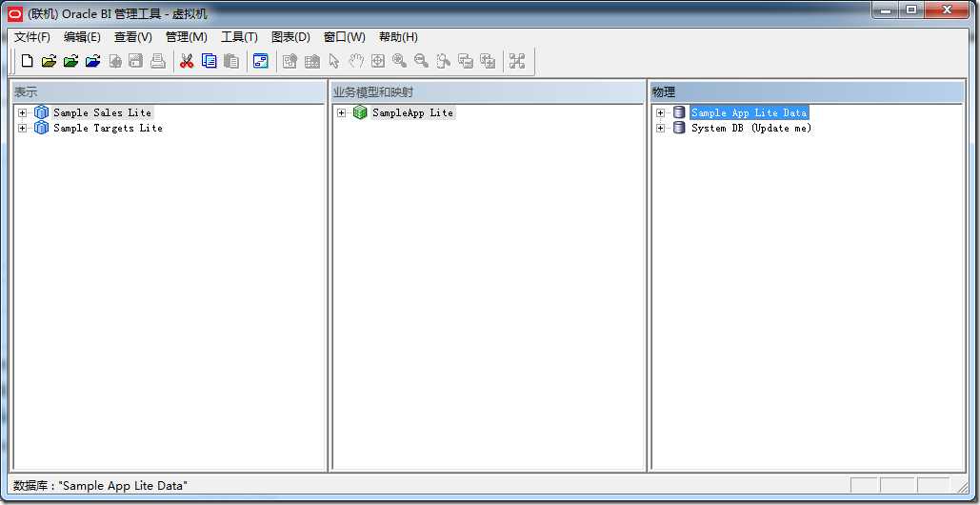Click the Expand All diagram icon
The height and width of the screenshot is (505, 980).
[488, 61]
